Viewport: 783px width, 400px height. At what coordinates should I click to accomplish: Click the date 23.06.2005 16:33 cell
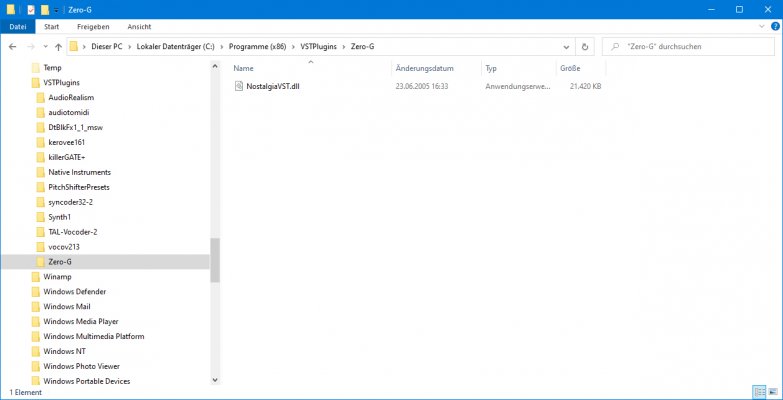[x=421, y=86]
